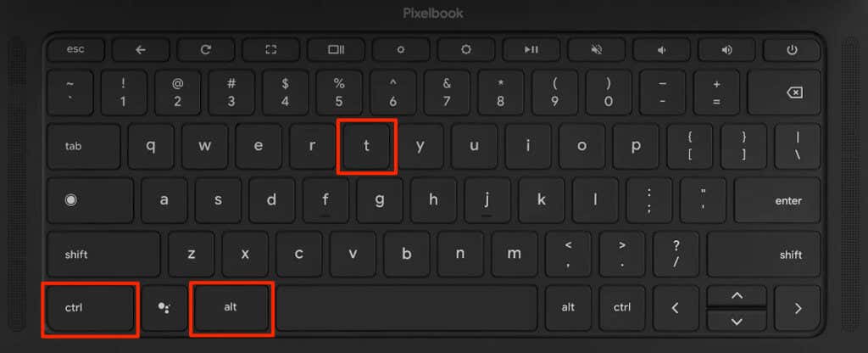Click the volume up key

click(726, 50)
